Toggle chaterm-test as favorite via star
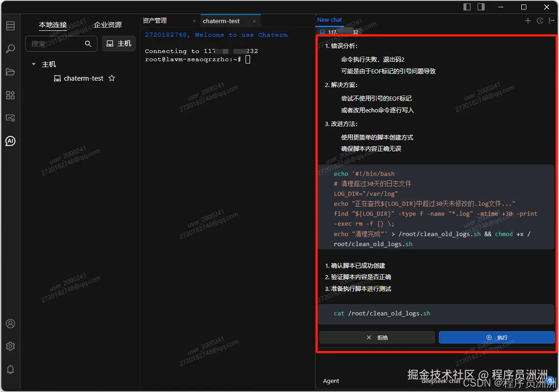 click(111, 78)
